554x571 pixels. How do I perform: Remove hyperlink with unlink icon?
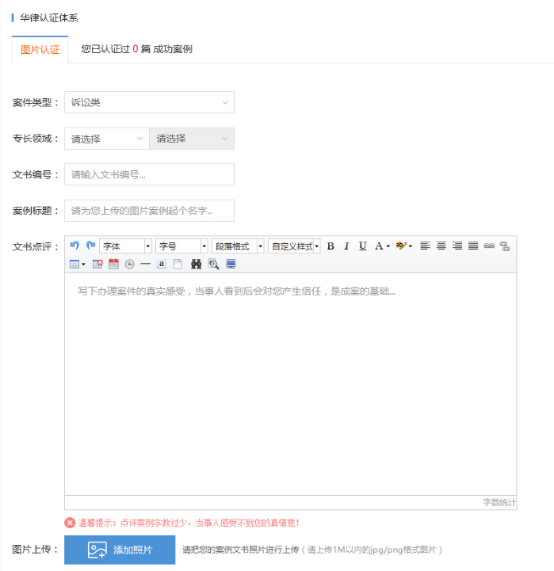pos(505,246)
